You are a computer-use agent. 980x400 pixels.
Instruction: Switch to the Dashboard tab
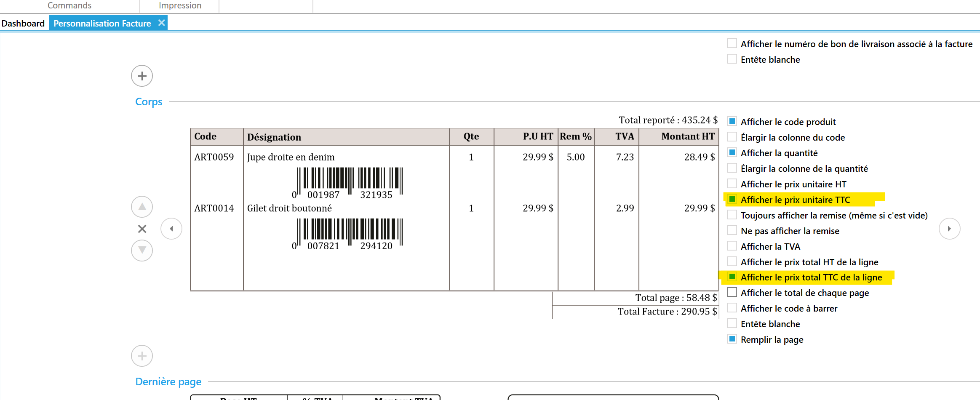click(x=23, y=23)
